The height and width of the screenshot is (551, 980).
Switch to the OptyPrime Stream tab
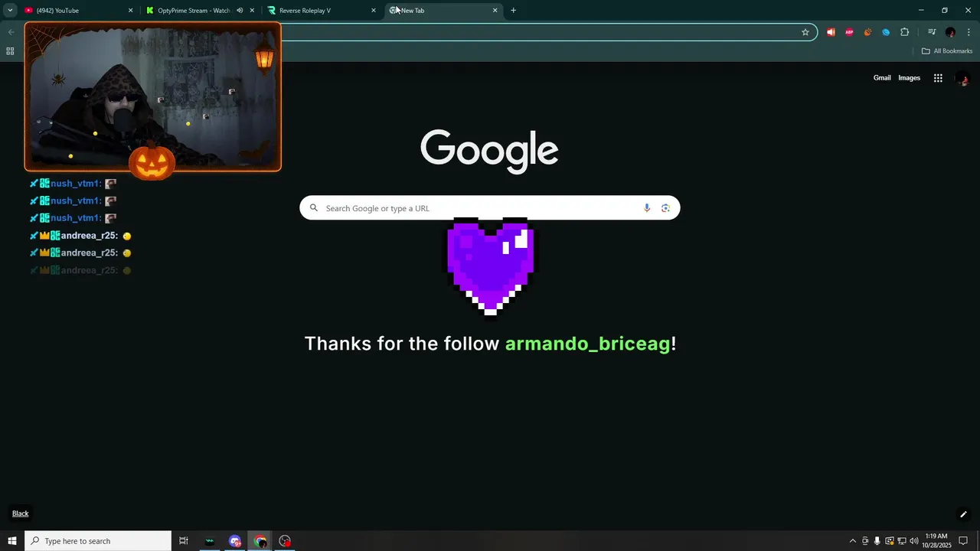(x=201, y=11)
